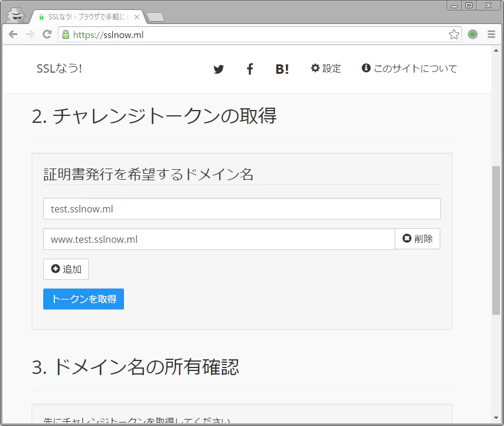The image size is (504, 426).
Task: Minimize the browser window
Action: [454, 5]
